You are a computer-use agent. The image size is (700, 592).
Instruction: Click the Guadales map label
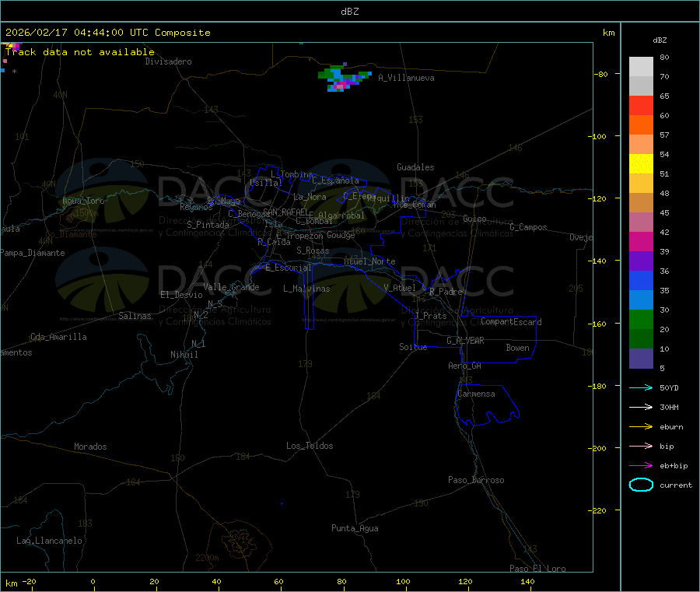pos(415,167)
